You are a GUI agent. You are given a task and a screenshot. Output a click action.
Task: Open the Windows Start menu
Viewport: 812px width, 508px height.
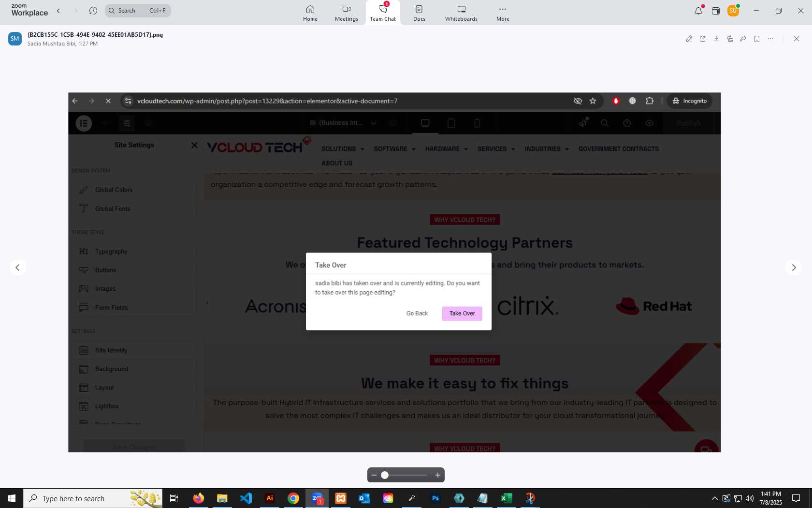[x=12, y=498]
